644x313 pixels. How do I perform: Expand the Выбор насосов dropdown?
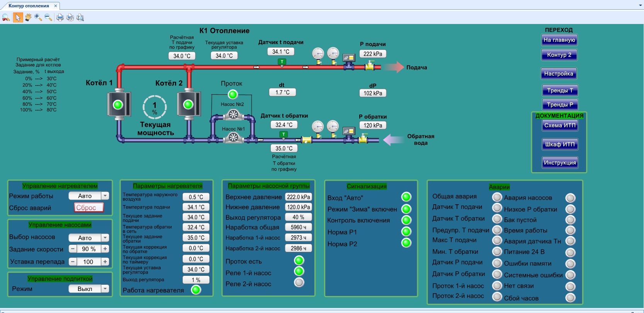105,238
